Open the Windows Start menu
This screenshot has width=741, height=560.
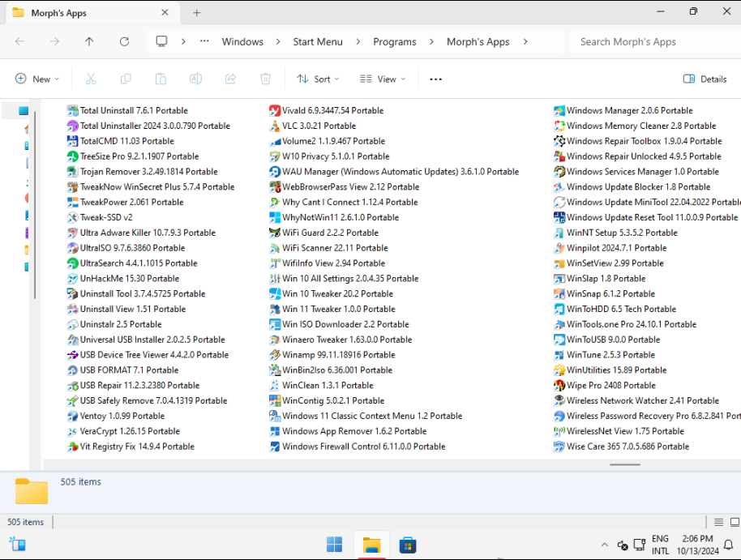334,545
